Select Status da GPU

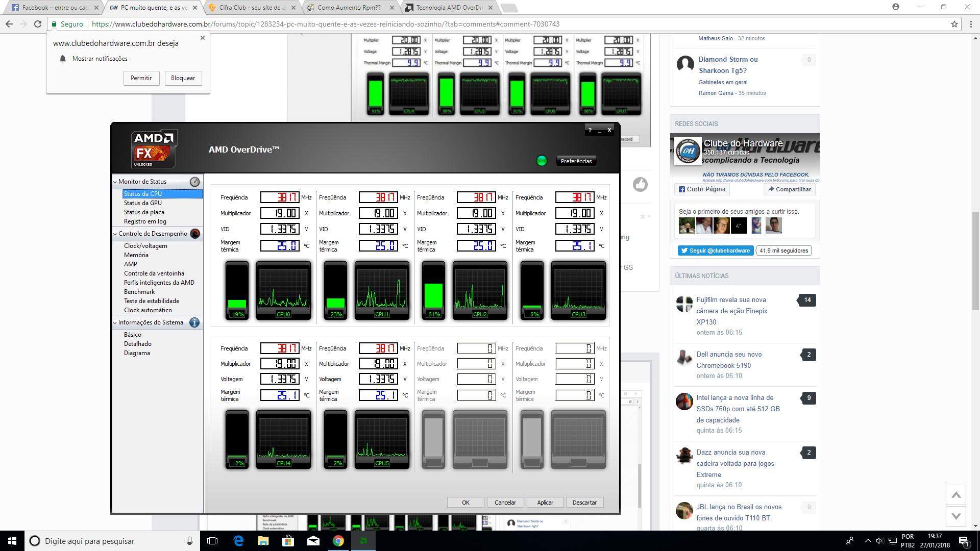(x=143, y=203)
